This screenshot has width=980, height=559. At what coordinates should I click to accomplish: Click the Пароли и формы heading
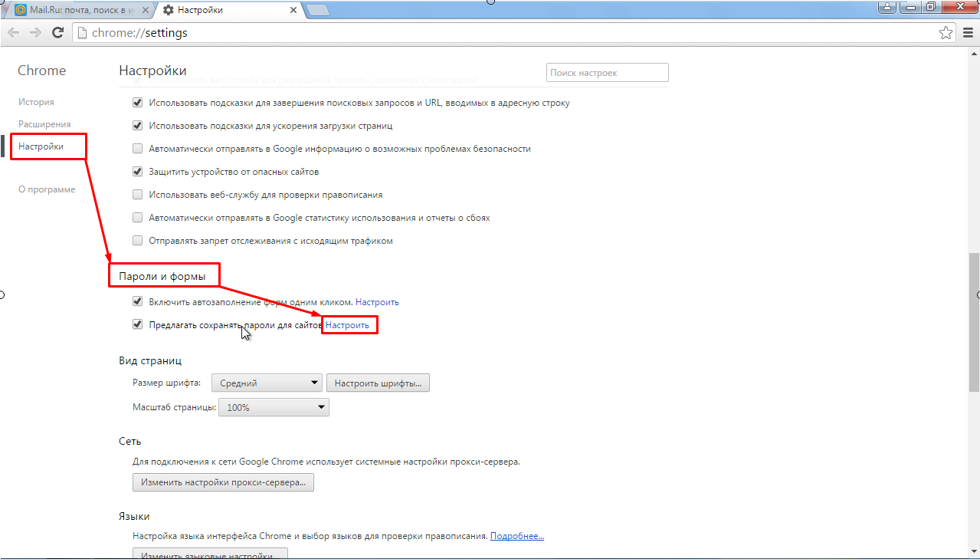(162, 275)
